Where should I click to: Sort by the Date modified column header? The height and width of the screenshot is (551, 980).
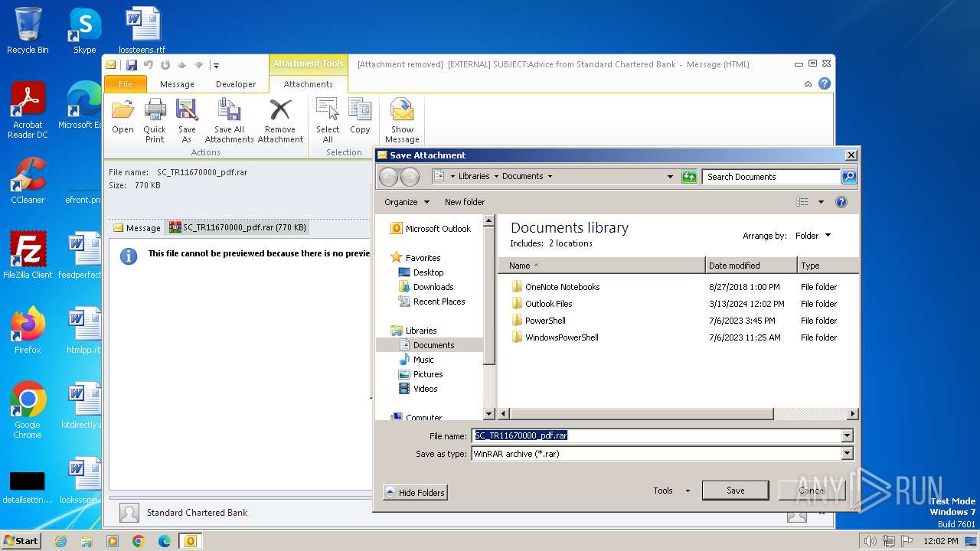coord(751,266)
